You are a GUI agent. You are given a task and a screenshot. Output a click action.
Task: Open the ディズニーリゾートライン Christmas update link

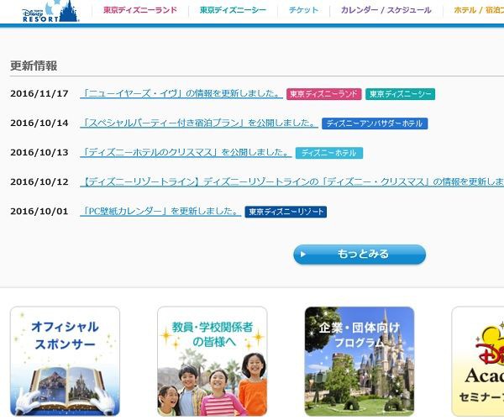[x=291, y=182]
